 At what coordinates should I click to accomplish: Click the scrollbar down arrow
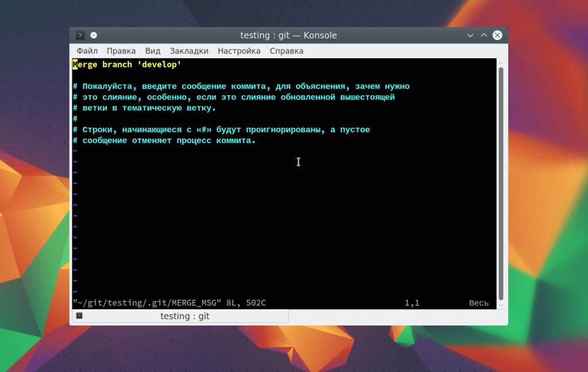pyautogui.click(x=501, y=305)
